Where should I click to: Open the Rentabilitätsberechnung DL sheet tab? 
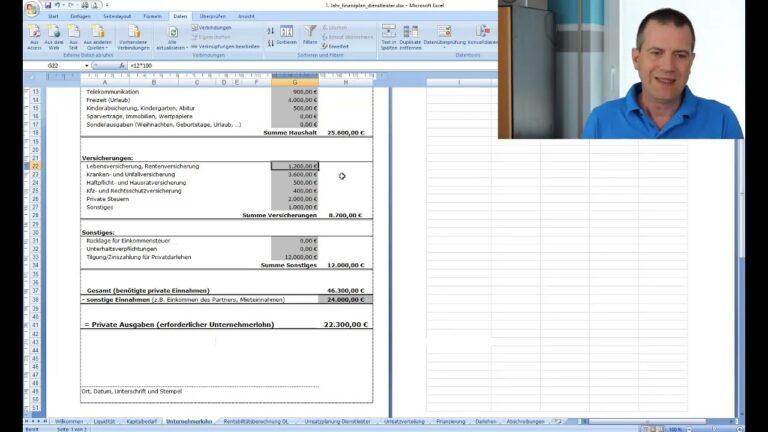pos(256,422)
